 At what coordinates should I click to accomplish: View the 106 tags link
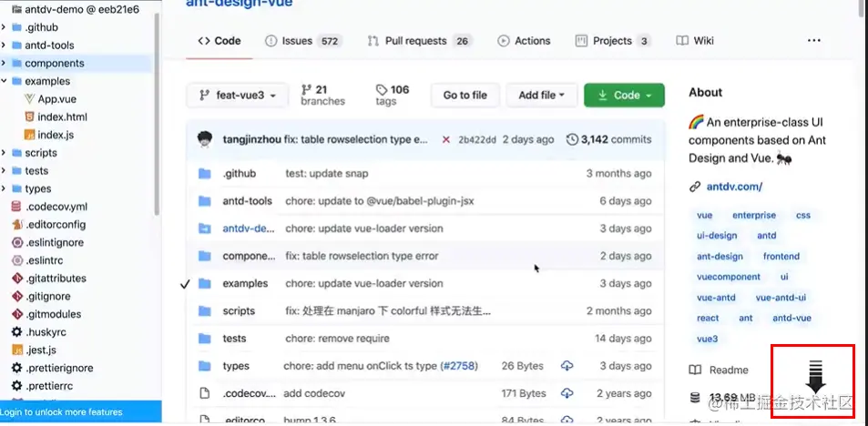393,96
